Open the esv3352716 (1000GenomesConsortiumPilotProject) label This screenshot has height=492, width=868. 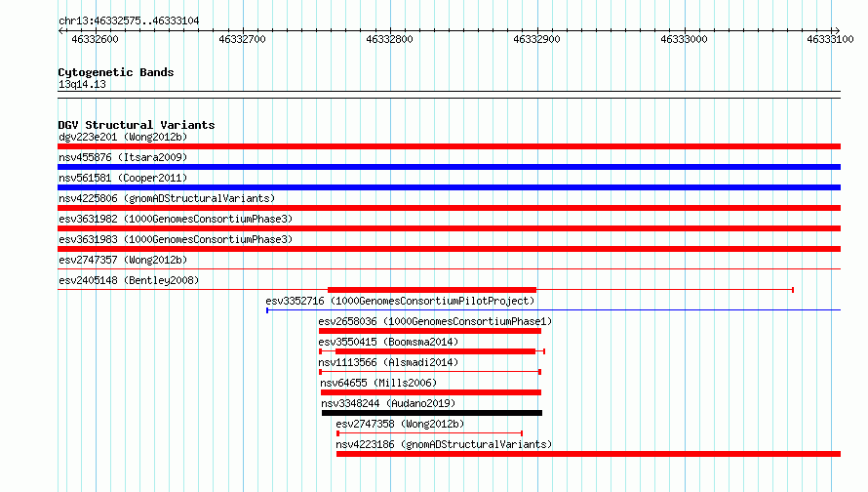pyautogui.click(x=400, y=301)
